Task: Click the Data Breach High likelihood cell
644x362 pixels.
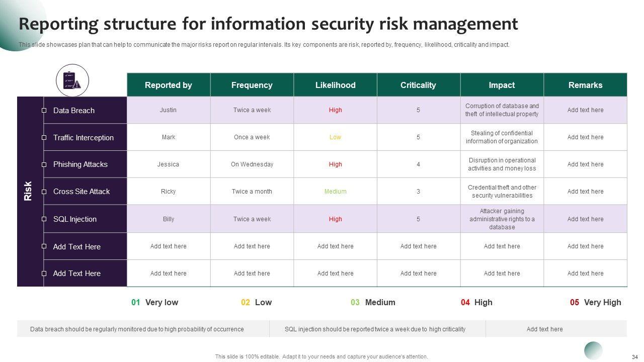Action: coord(335,110)
